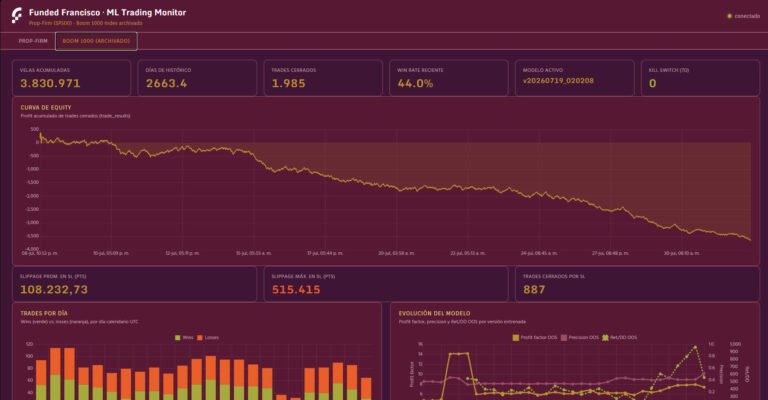Click the Ret/DD peak point in model evolution

click(695, 347)
